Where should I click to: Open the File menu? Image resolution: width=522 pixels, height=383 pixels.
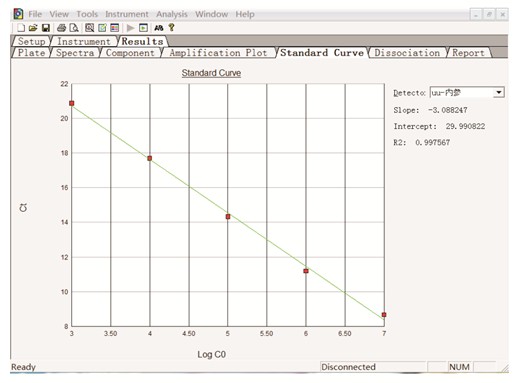click(x=35, y=14)
